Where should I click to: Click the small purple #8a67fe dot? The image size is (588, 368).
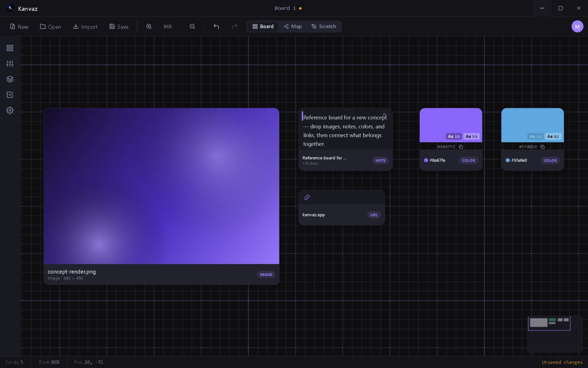pos(426,160)
